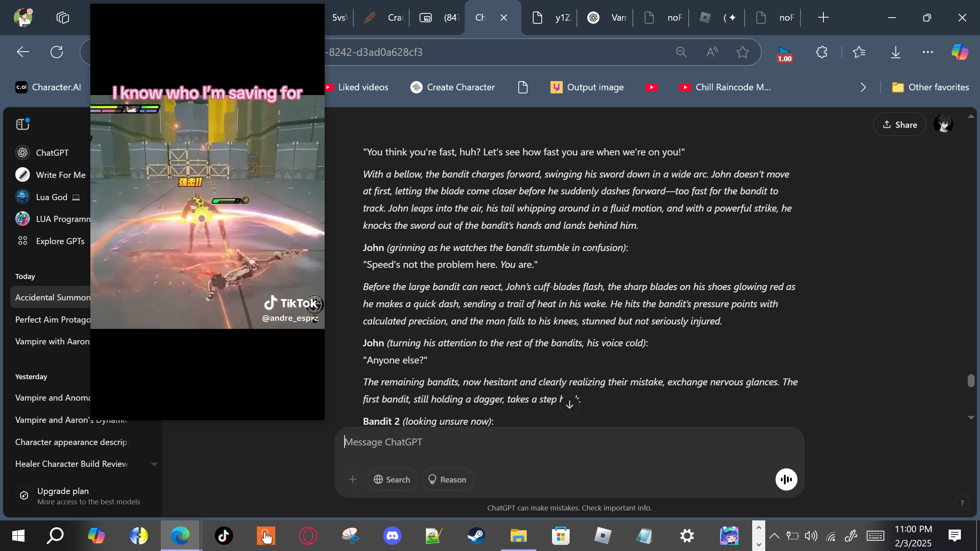Switch to the Vam ChatGPT browser tab
Screen dimensions: 980x551
point(606,18)
